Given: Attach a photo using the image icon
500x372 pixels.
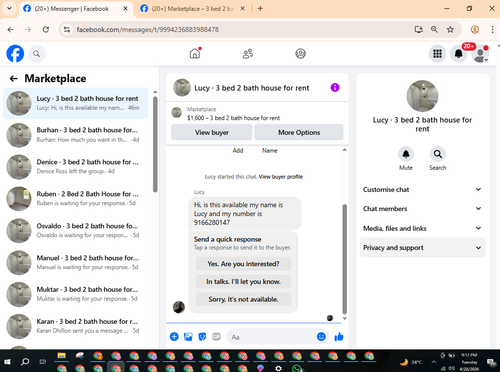Looking at the screenshot, I should tap(188, 337).
